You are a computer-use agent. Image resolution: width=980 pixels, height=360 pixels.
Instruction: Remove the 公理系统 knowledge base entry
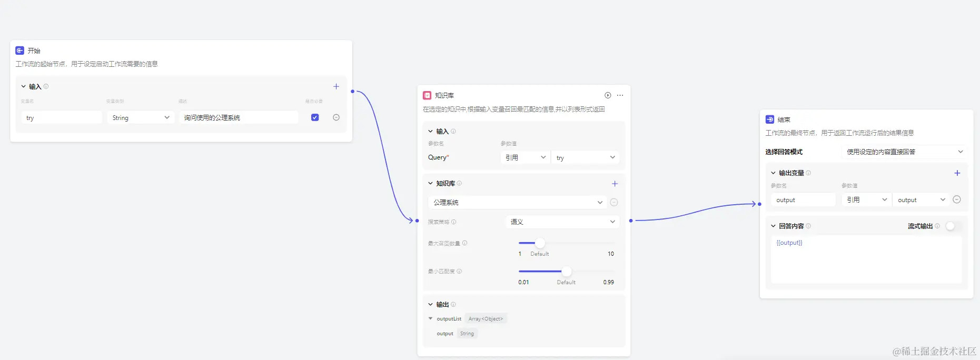(614, 202)
